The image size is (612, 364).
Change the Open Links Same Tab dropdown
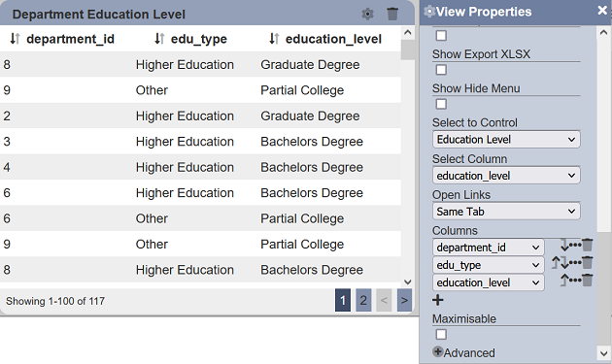tap(506, 212)
